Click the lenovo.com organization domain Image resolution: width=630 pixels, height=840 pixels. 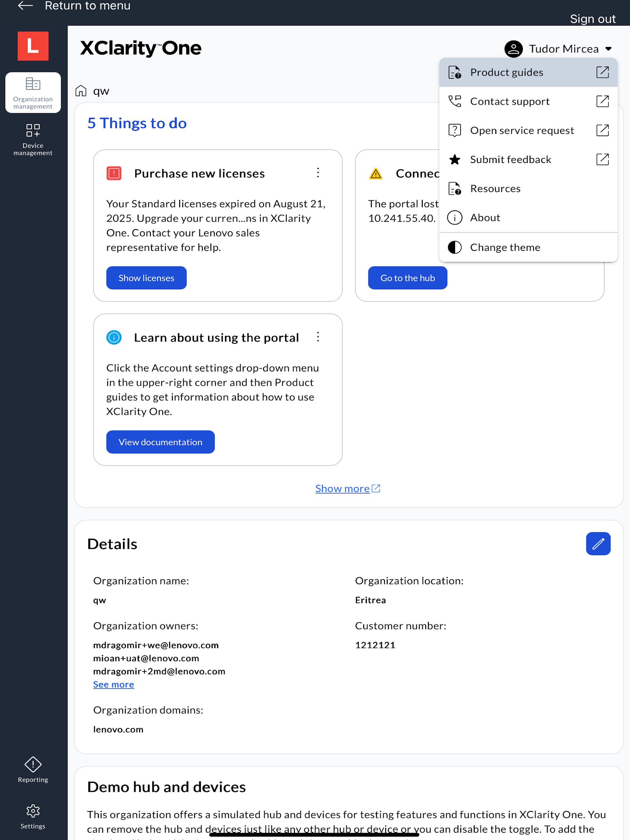[118, 729]
